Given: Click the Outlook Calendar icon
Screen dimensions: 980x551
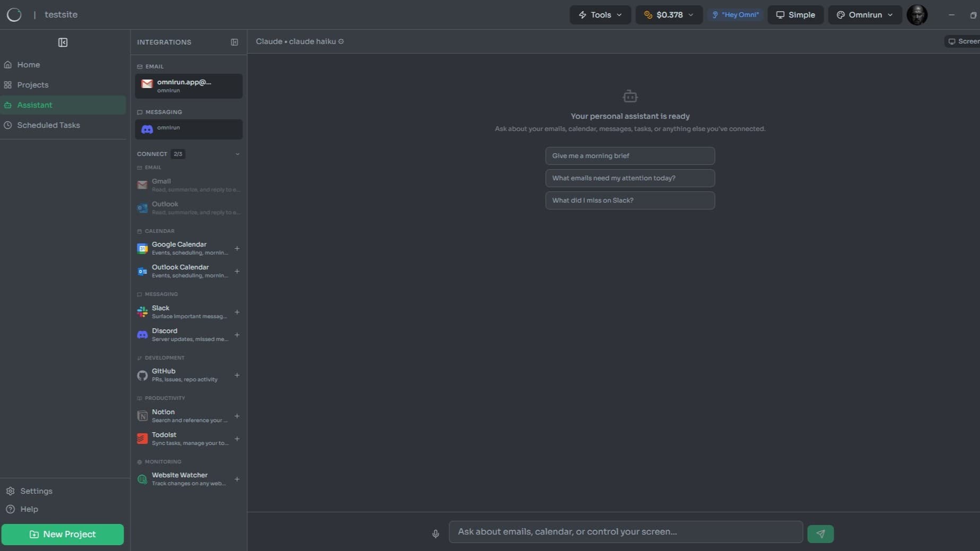Looking at the screenshot, I should pyautogui.click(x=142, y=271).
